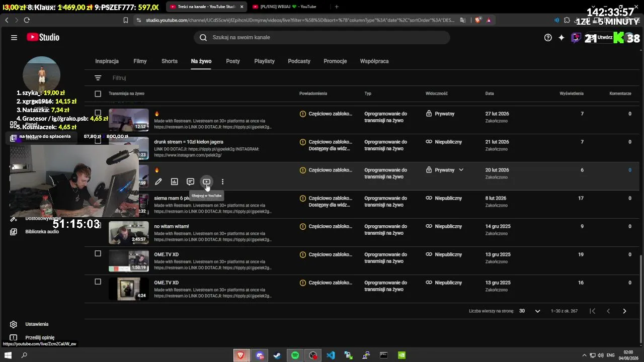Click the comment count for the 20 lut 2026 stream
Image resolution: width=644 pixels, height=362 pixels.
pos(629,170)
